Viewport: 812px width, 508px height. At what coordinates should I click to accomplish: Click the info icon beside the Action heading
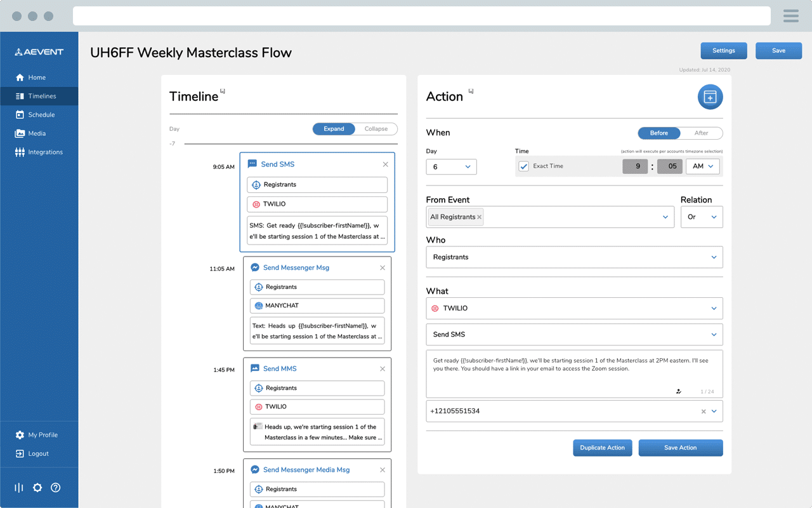[471, 91]
